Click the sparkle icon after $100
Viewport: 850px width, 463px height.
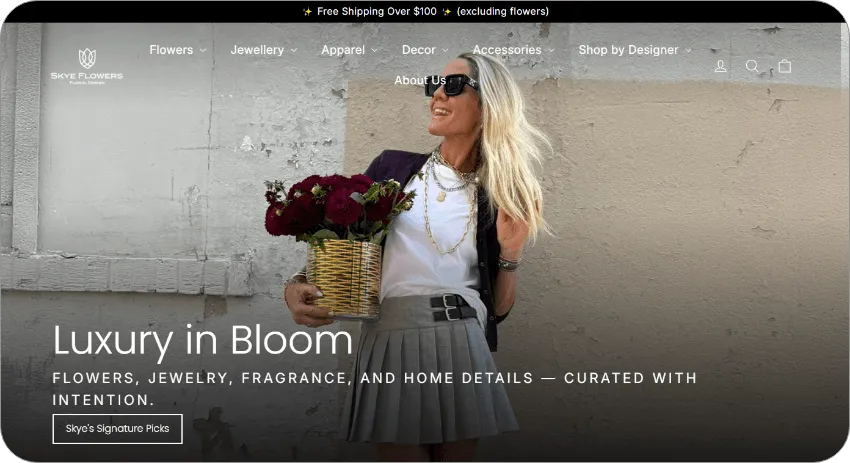point(447,11)
